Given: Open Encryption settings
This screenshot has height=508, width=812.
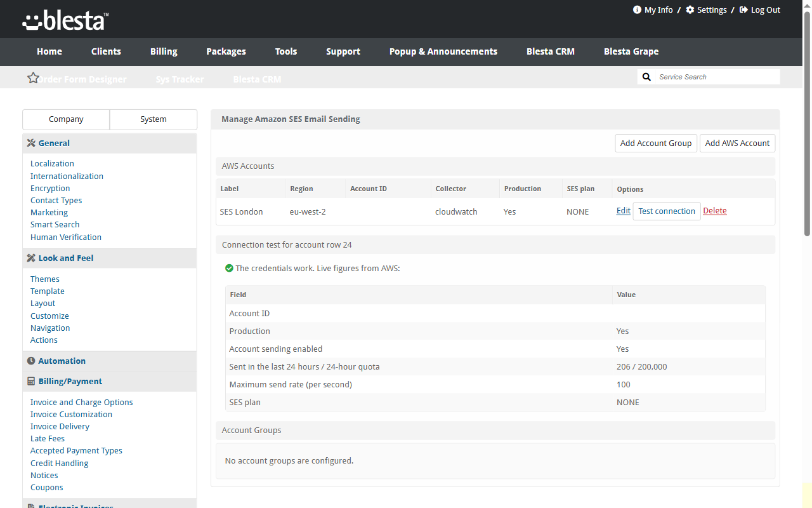Looking at the screenshot, I should [x=50, y=189].
